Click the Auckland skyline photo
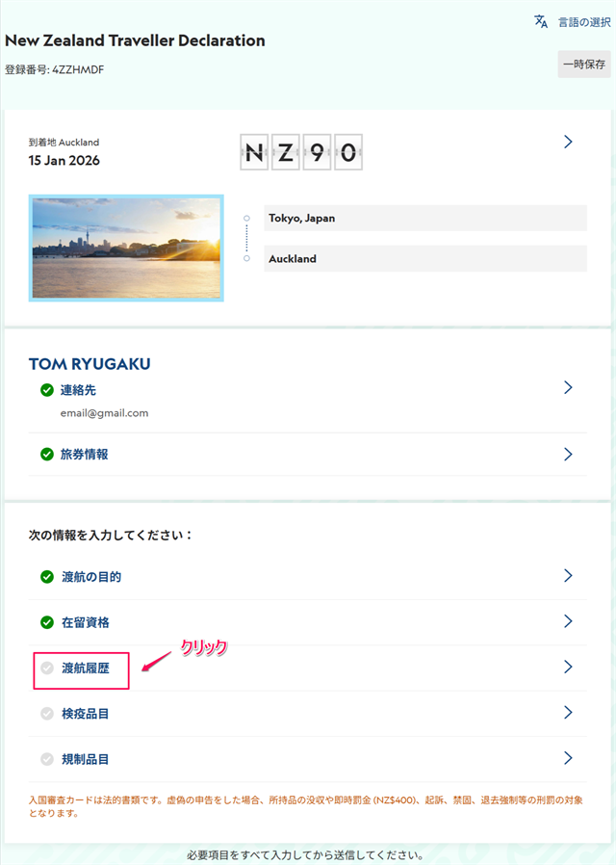616x865 pixels. (x=126, y=249)
